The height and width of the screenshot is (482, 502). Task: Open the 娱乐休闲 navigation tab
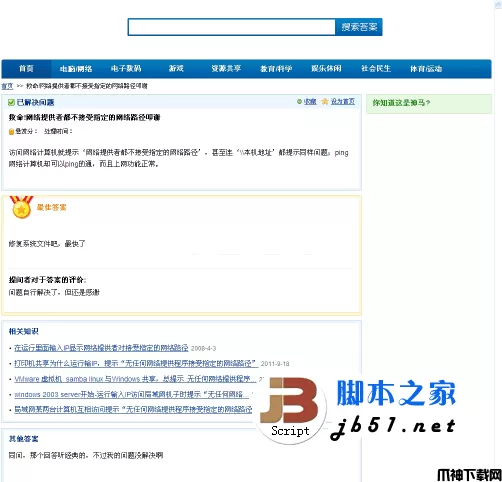click(326, 69)
